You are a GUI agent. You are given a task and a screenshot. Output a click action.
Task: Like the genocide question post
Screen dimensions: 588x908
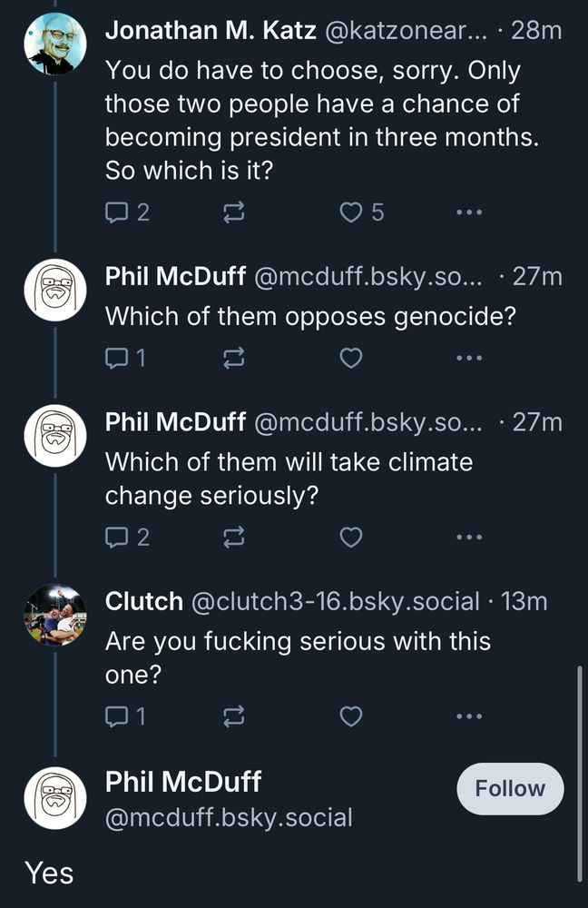pos(349,357)
